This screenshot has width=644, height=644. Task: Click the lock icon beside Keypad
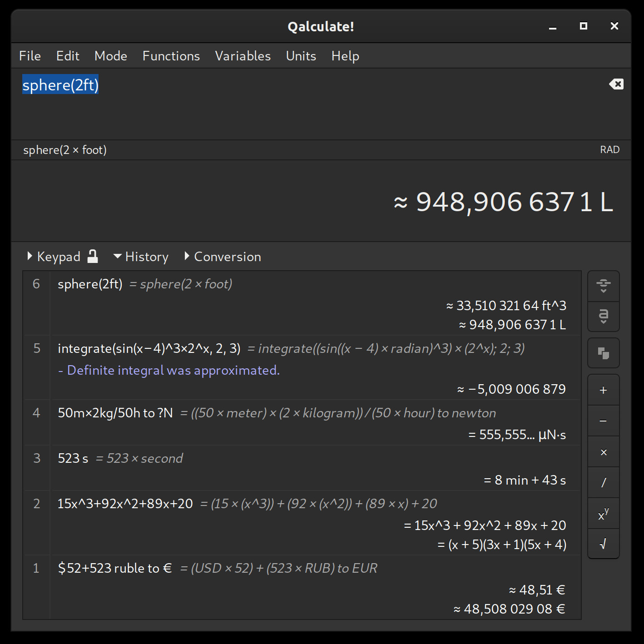(x=93, y=256)
